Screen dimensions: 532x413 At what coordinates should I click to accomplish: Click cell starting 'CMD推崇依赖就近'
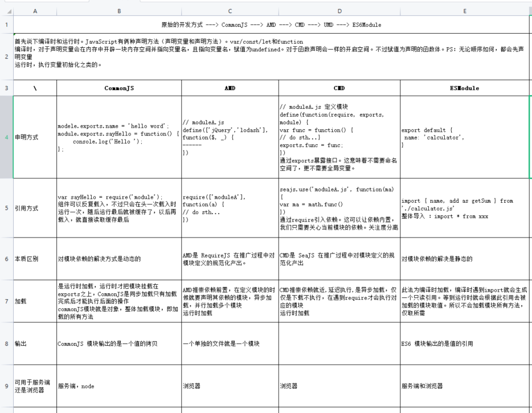339,301
